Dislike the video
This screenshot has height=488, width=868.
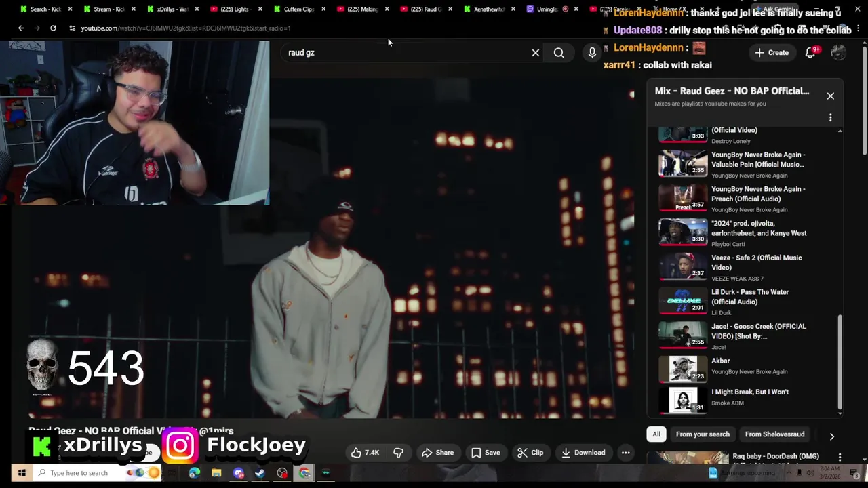399,453
